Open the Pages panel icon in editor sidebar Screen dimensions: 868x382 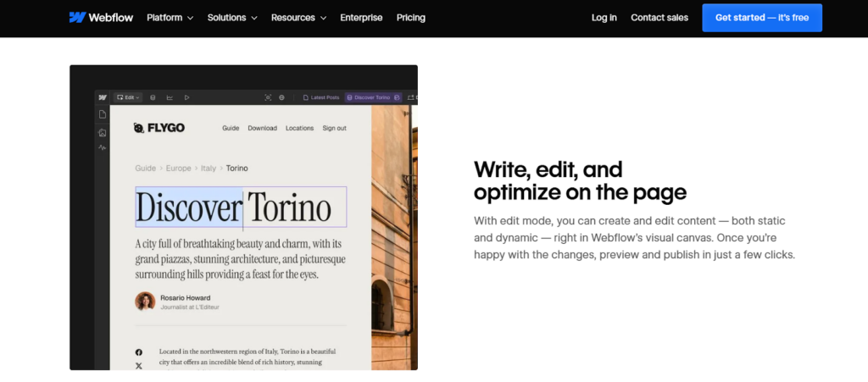tap(103, 114)
